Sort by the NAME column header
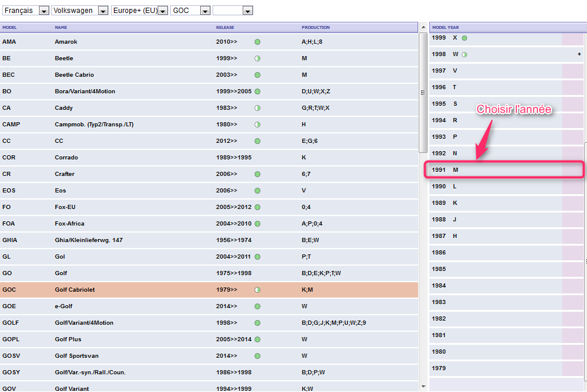587x392 pixels. [x=61, y=28]
